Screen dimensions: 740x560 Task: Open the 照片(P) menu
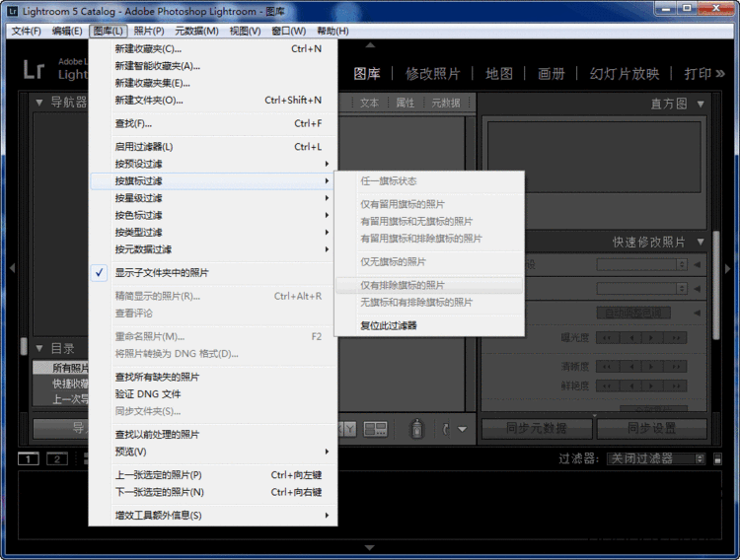(149, 32)
